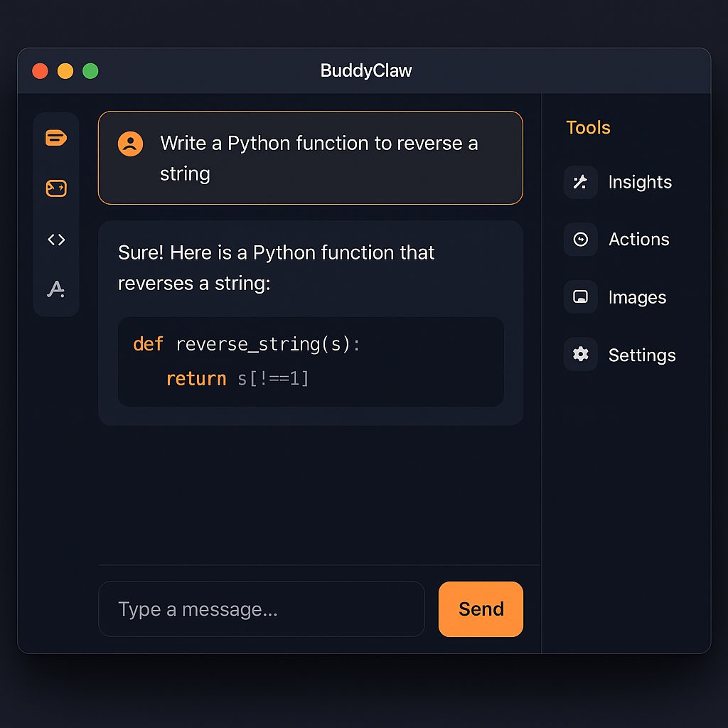
Task: Open the Insights sparkle icon
Action: pyautogui.click(x=580, y=182)
